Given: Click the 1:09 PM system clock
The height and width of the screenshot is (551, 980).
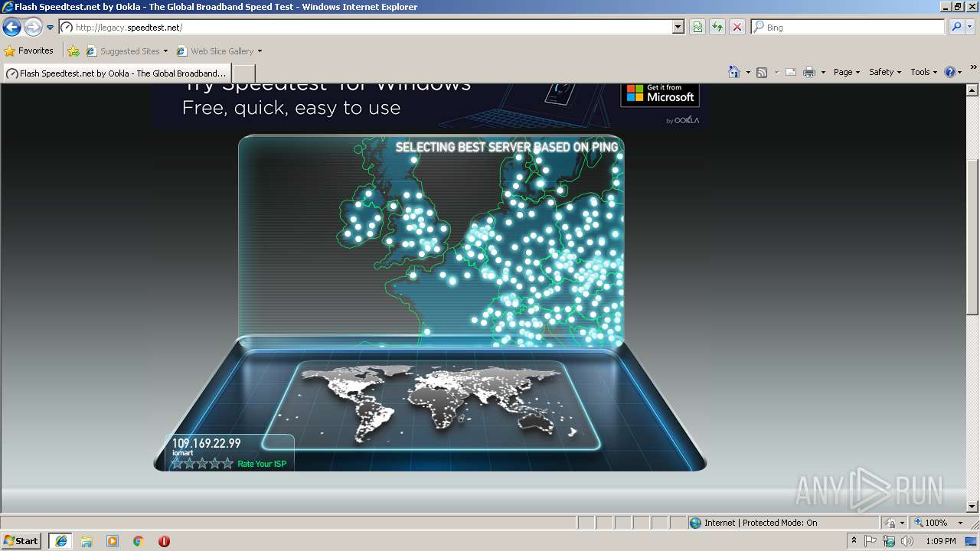Looking at the screenshot, I should (941, 541).
